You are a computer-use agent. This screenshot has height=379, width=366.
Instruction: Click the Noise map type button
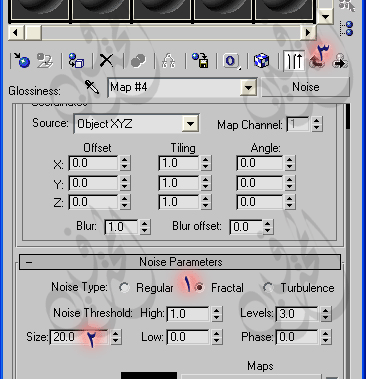click(x=306, y=87)
